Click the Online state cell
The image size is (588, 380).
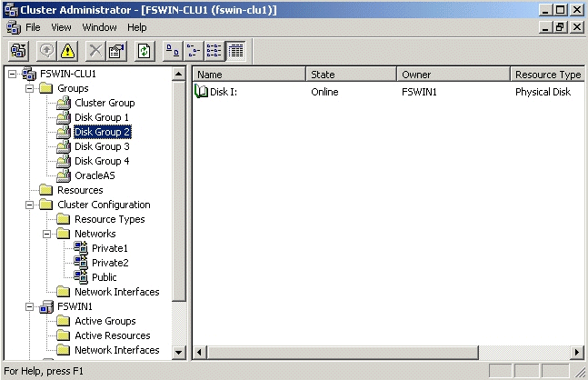[x=324, y=92]
